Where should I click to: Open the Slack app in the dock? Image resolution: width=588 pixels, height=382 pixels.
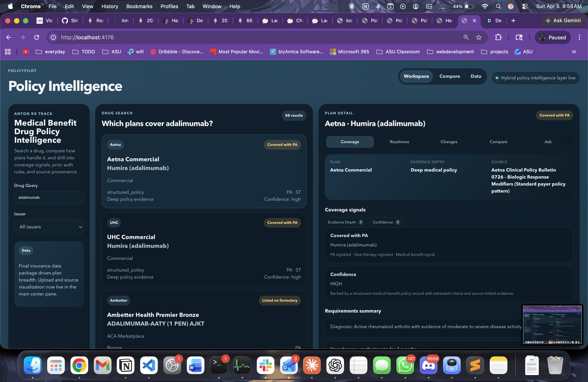[x=265, y=365]
